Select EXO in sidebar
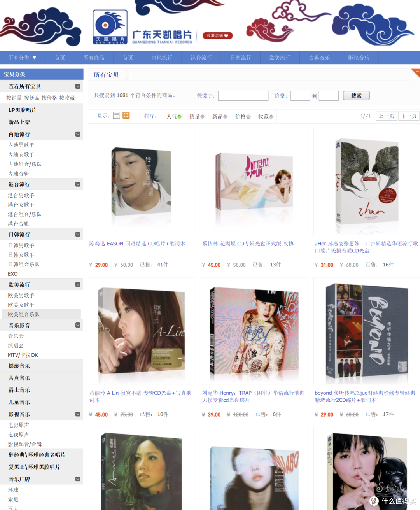 tap(13, 274)
